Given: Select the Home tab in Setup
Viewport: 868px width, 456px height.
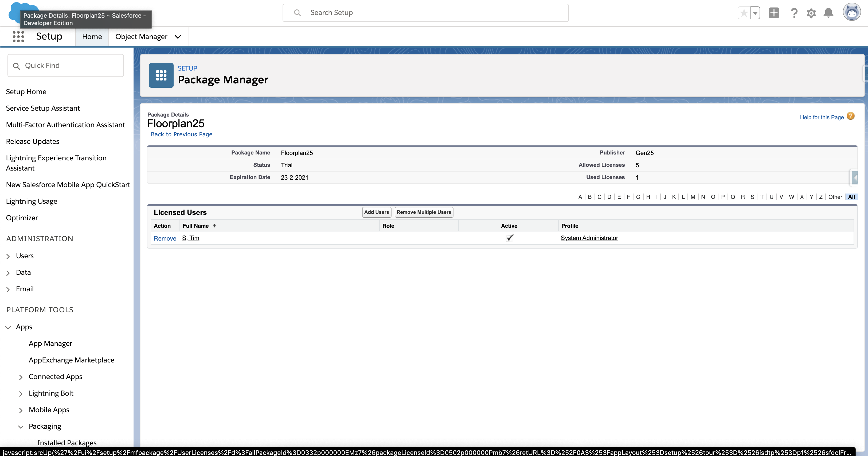Looking at the screenshot, I should pyautogui.click(x=92, y=36).
